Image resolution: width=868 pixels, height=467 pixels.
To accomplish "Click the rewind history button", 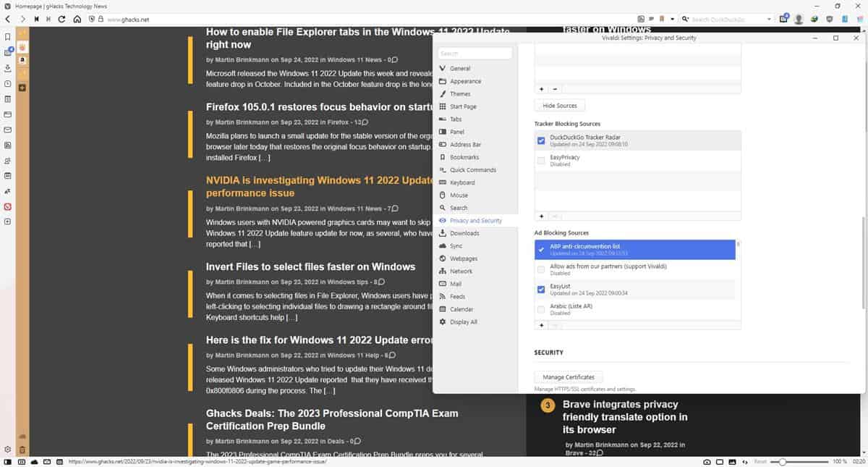I will (36, 19).
